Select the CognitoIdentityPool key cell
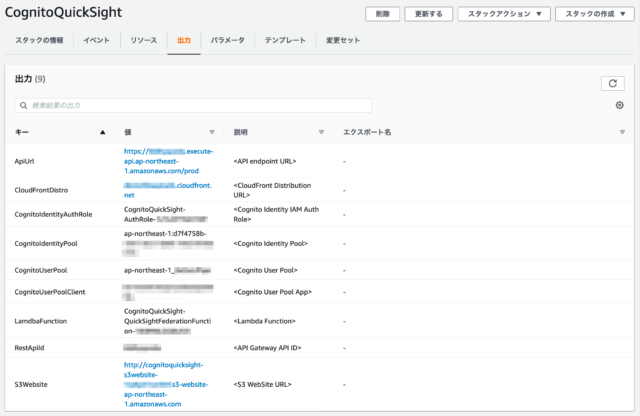Image resolution: width=640 pixels, height=416 pixels. tap(46, 243)
